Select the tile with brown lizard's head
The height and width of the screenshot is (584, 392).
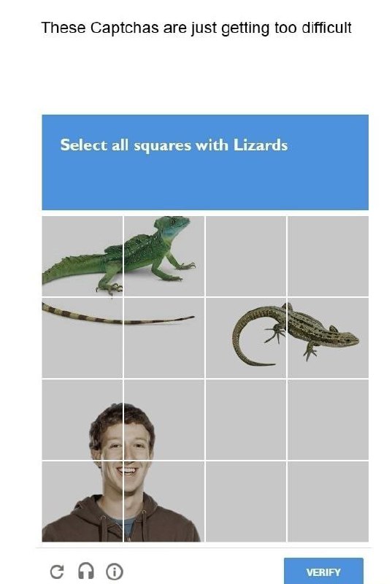328,338
